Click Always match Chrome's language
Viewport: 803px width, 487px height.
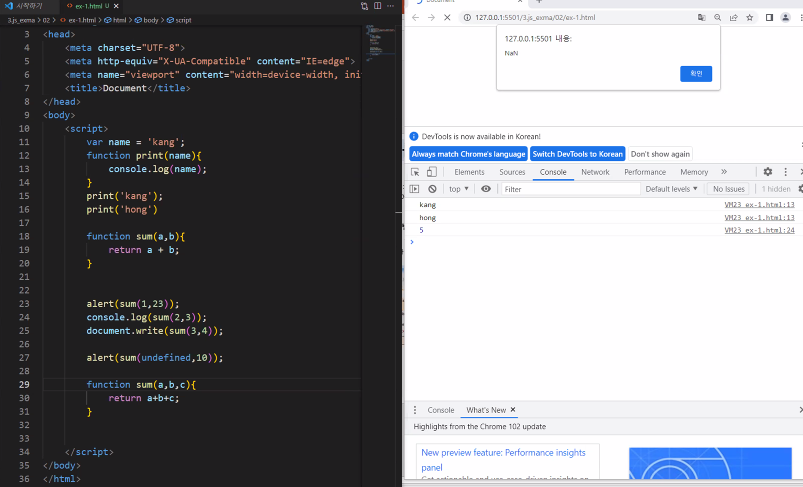click(x=468, y=154)
